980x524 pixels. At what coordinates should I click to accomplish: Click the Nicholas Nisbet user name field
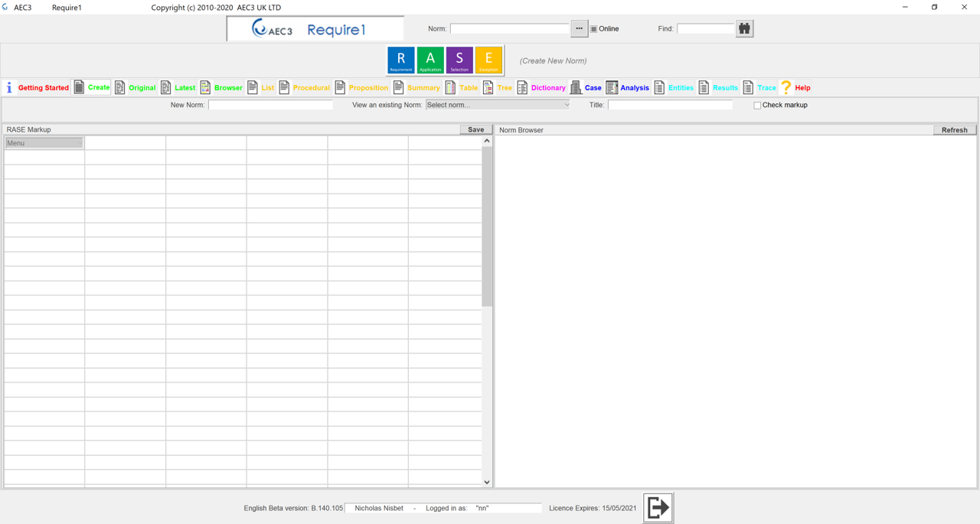click(379, 508)
